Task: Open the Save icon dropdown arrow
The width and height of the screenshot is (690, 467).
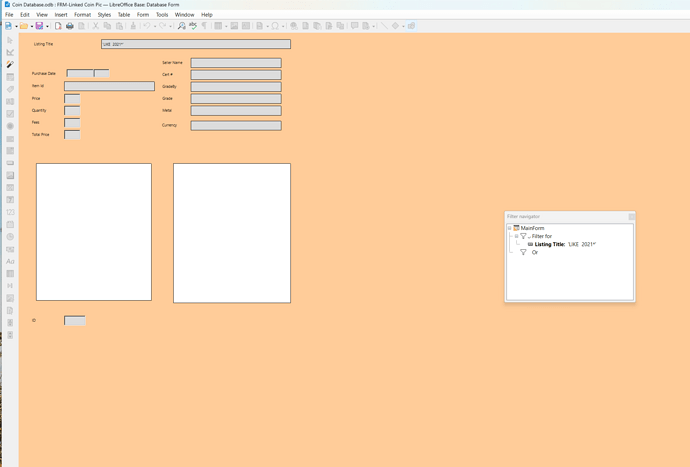Action: pyautogui.click(x=46, y=26)
